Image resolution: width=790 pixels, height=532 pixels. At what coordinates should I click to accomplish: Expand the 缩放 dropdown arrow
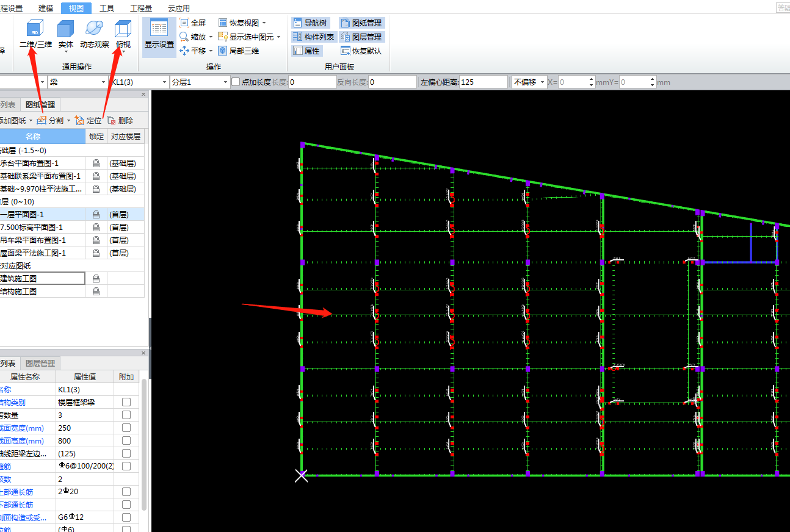click(x=211, y=37)
